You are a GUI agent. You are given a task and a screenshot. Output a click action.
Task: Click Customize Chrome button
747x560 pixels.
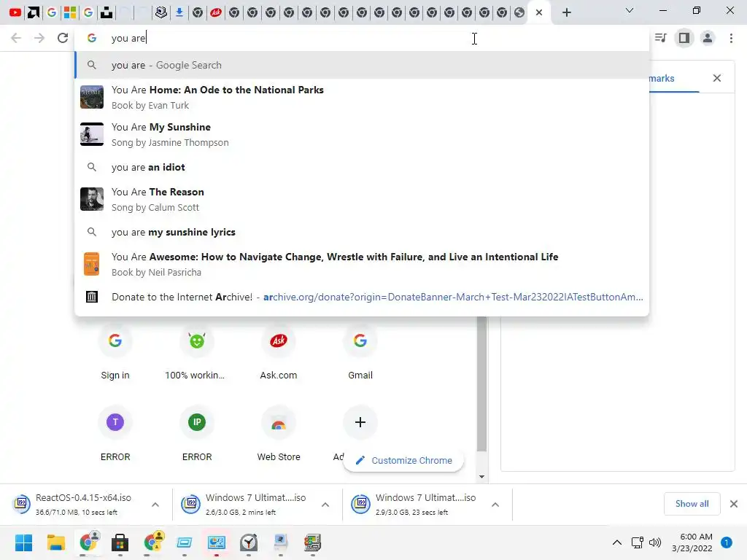pos(403,461)
